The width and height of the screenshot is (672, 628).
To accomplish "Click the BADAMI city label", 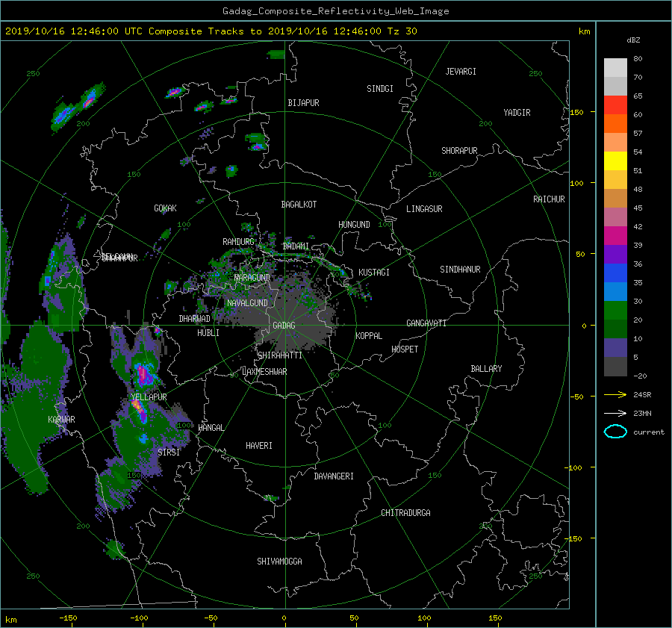I will [296, 246].
